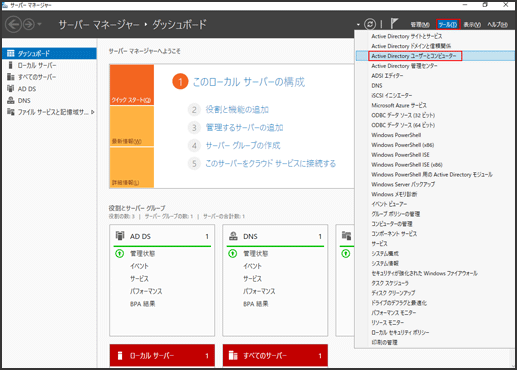This screenshot has height=370, width=517.
Task: Click 役割と機能の追加 link
Action: (237, 109)
